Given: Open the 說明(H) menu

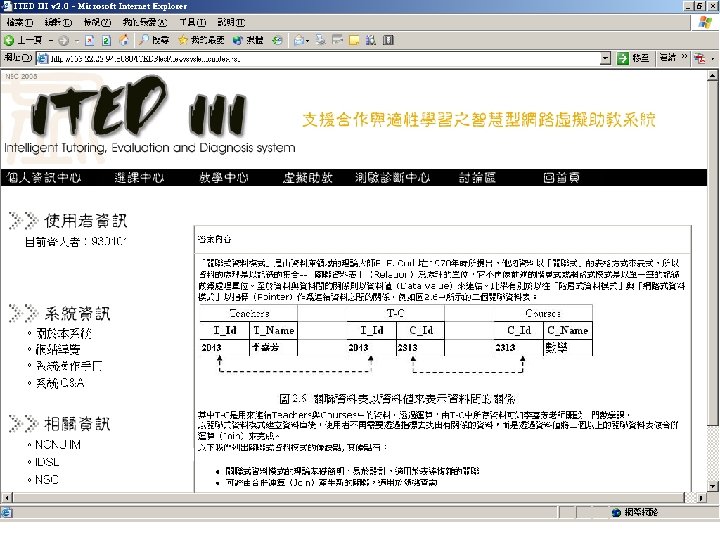Looking at the screenshot, I should pos(231,22).
